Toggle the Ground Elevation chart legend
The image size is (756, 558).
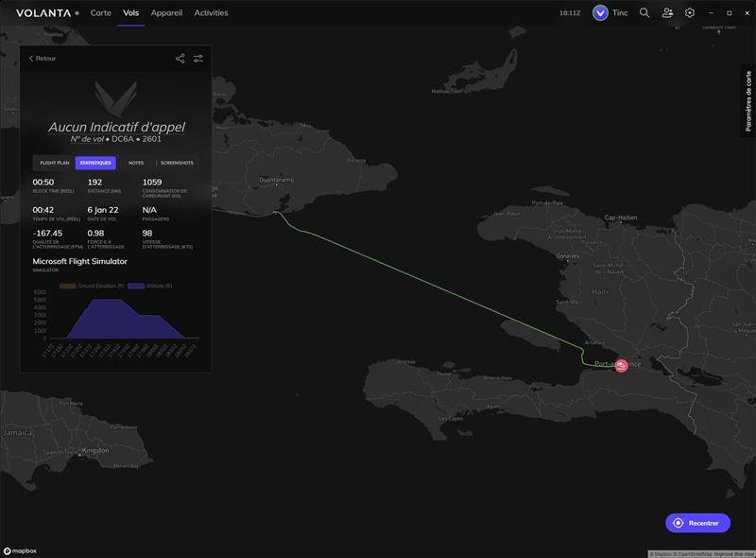coord(93,286)
